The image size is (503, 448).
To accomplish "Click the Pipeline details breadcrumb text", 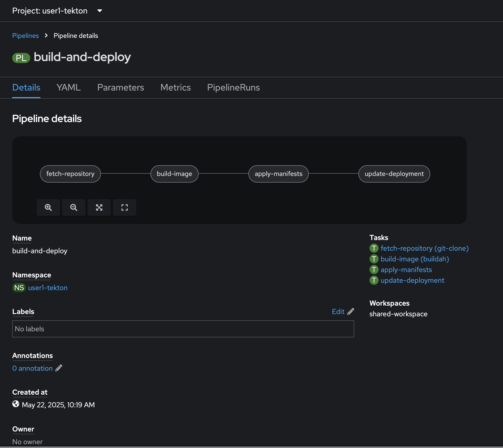I will click(x=76, y=36).
